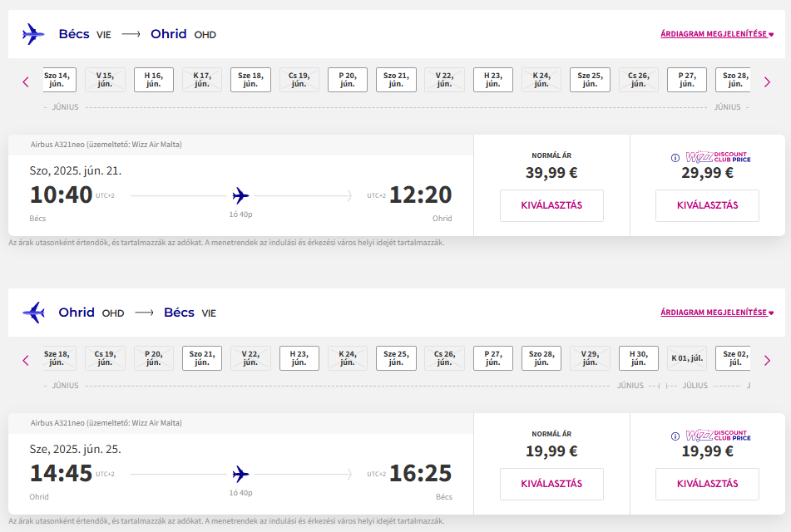The height and width of the screenshot is (532, 791).
Task: Click the info icon beside Wizz Discount Club price, outbound flight
Action: coord(675,157)
